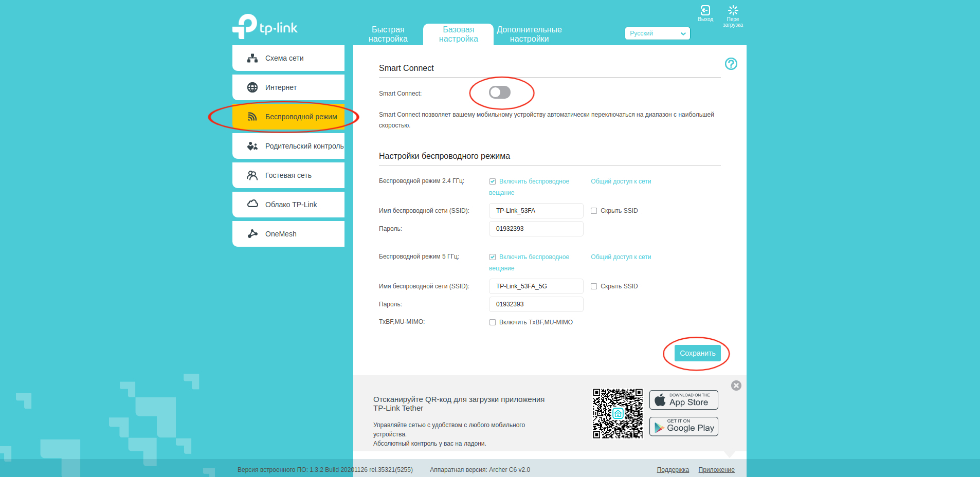This screenshot has width=980, height=477.
Task: Click the globe icon beside Интернет
Action: (x=252, y=87)
